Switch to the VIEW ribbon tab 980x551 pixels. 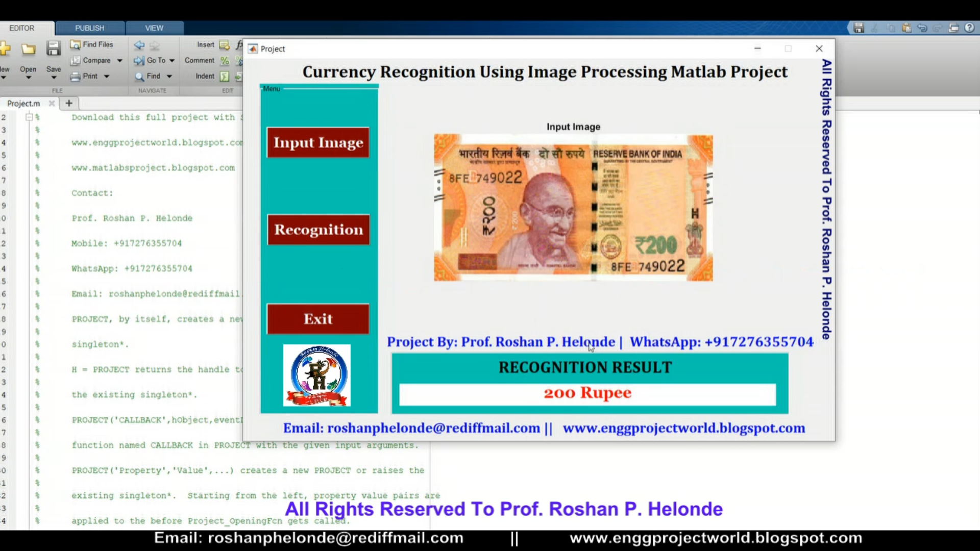click(x=154, y=28)
